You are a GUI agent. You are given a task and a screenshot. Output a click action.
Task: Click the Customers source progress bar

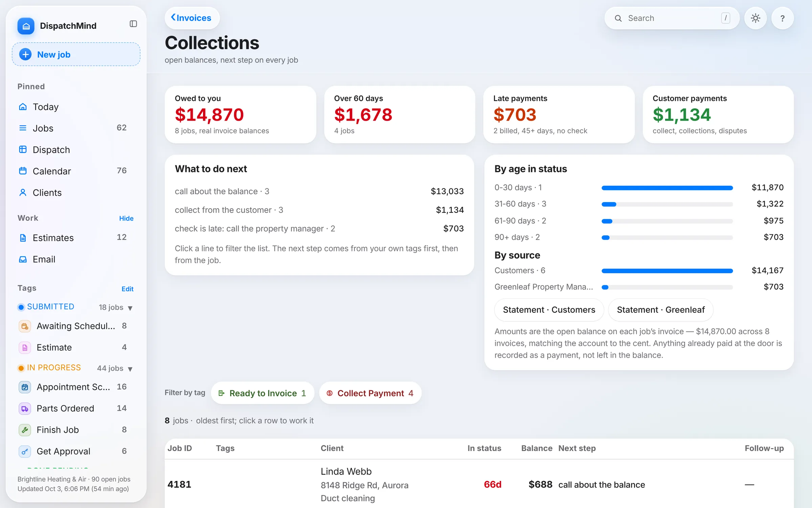[667, 271]
